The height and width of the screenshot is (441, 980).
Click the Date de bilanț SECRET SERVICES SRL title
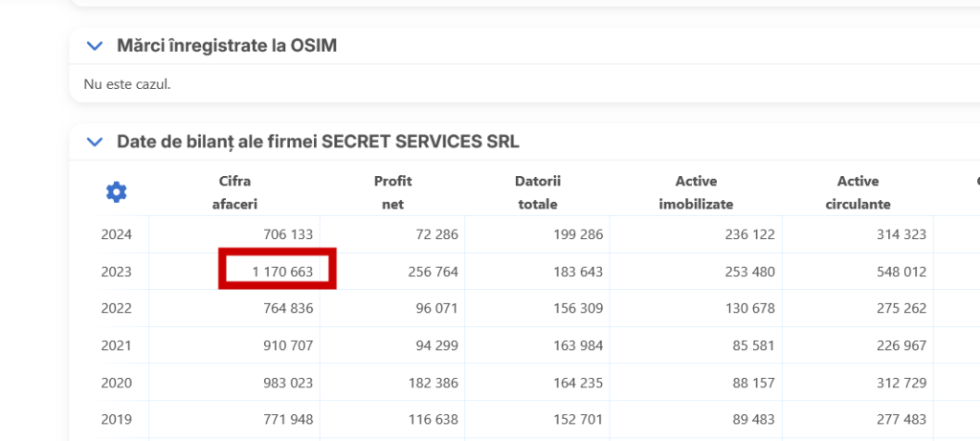318,142
